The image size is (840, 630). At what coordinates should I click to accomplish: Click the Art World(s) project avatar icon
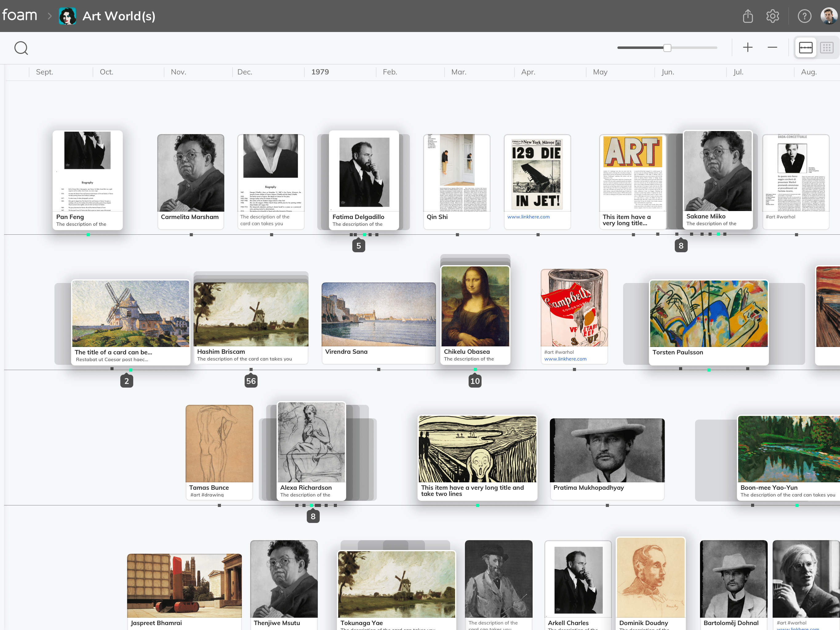click(67, 16)
